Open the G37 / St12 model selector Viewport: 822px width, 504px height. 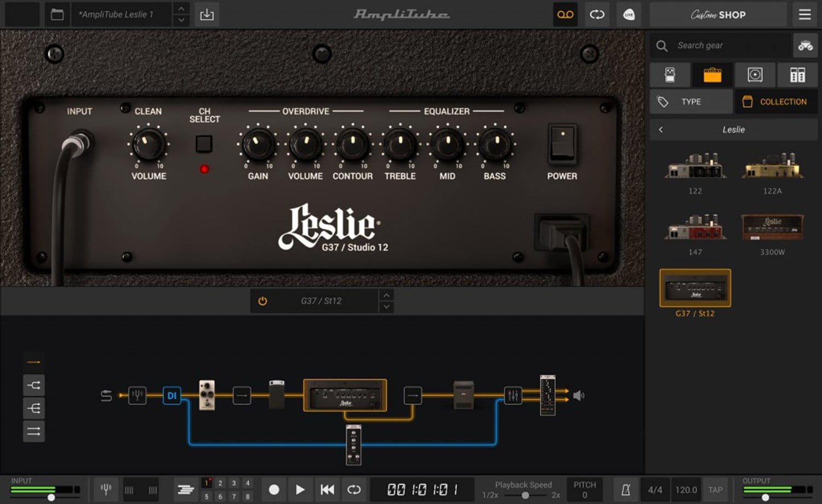pyautogui.click(x=321, y=301)
